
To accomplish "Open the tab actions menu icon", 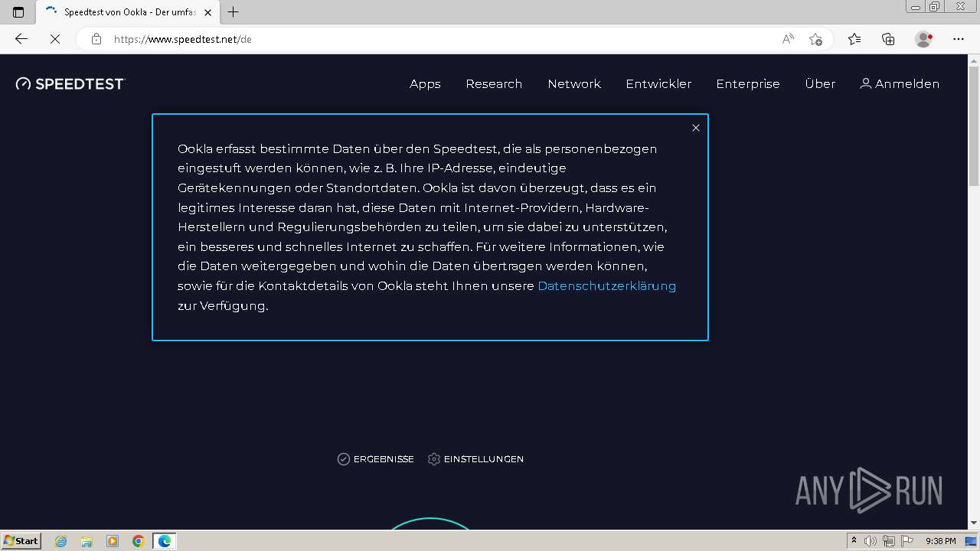I will pos(18,12).
